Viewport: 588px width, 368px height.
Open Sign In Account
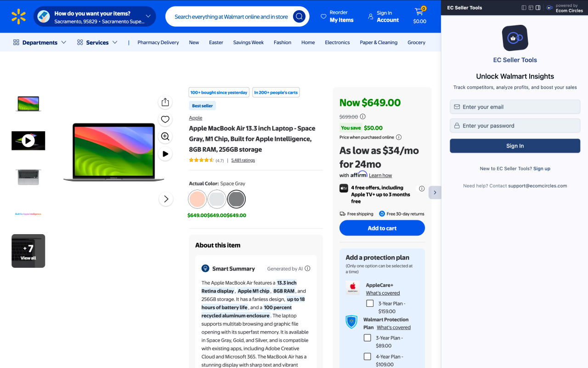coord(384,16)
